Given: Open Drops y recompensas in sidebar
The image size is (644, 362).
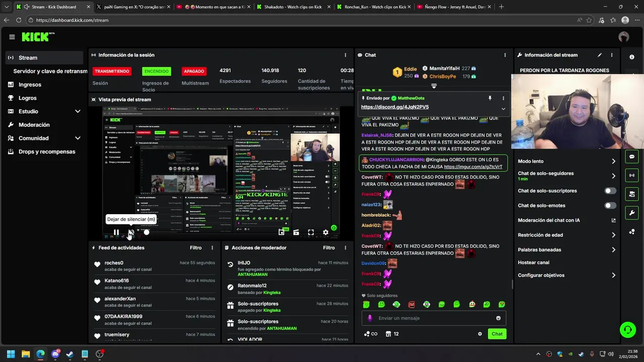Looking at the screenshot, I should click(x=44, y=151).
